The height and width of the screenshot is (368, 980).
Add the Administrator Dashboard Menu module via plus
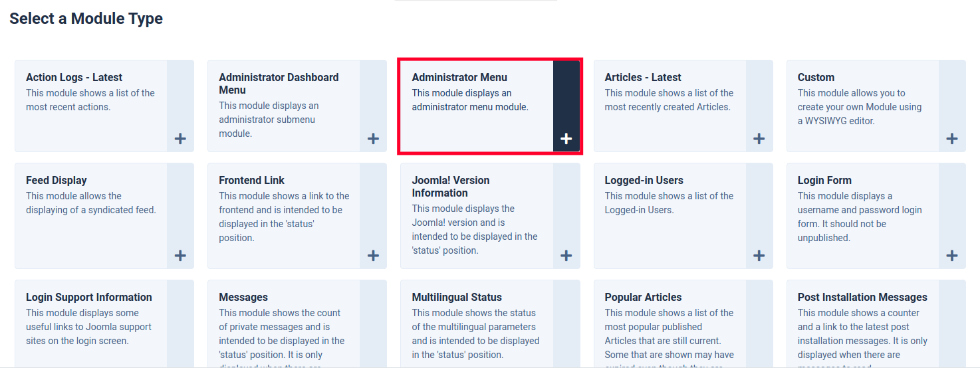[373, 139]
